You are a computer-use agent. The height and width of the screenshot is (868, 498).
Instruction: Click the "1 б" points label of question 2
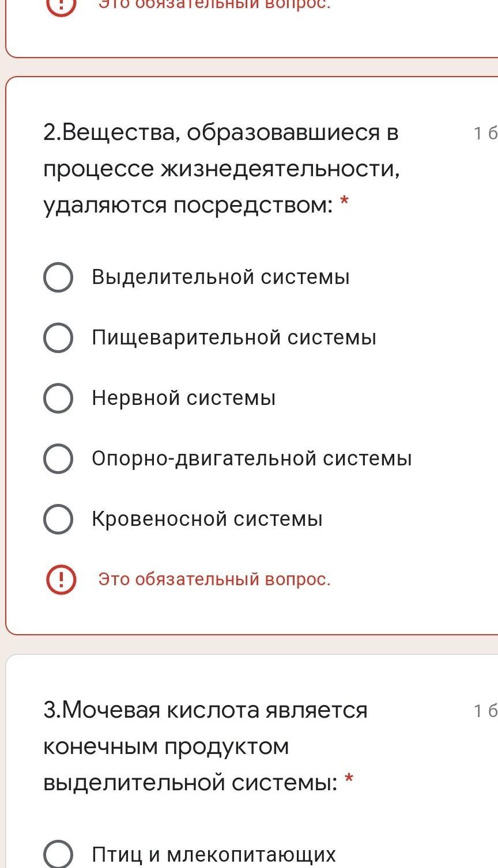click(485, 134)
